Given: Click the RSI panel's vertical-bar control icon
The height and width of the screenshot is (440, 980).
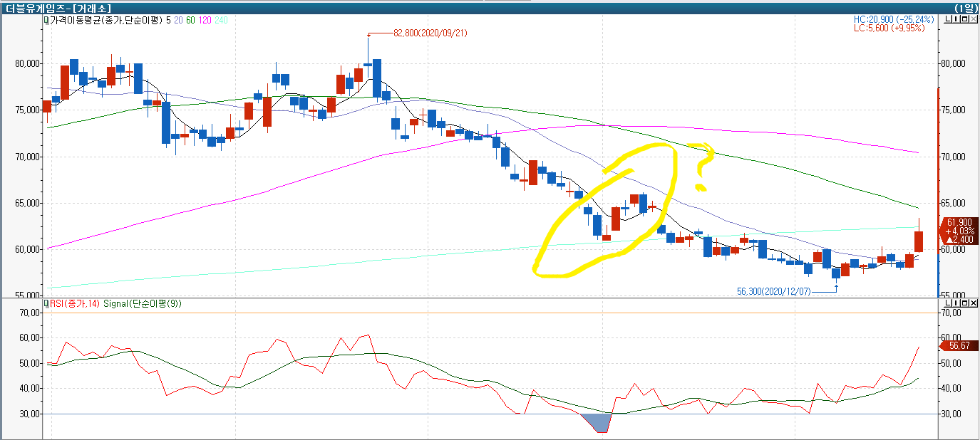Looking at the screenshot, I should [955, 304].
